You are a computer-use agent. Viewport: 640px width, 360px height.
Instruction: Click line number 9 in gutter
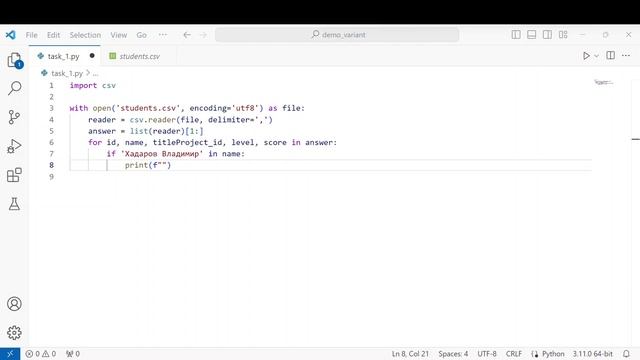[x=51, y=177]
